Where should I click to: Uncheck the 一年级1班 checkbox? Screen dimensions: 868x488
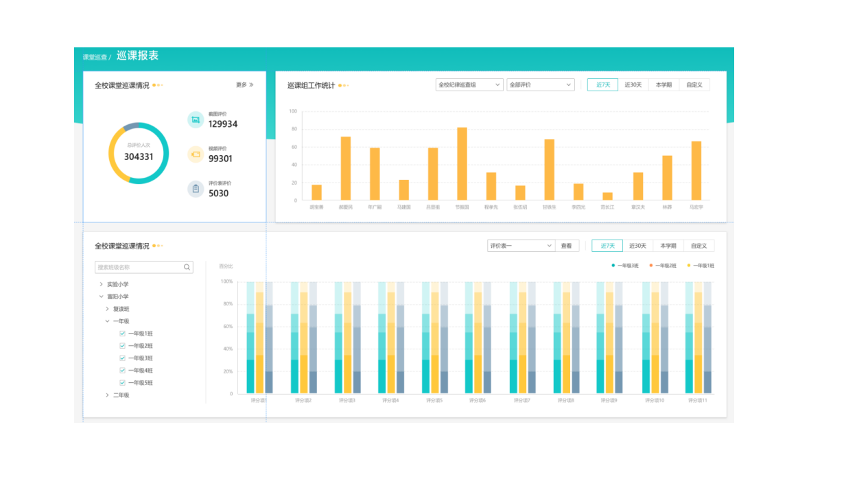123,334
